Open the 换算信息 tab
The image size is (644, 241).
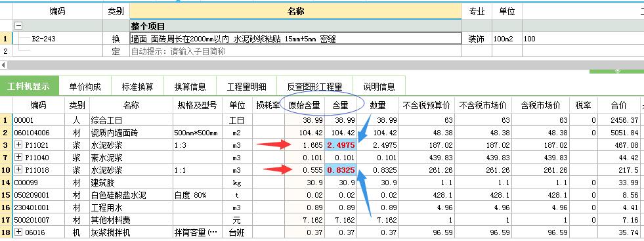coord(190,87)
